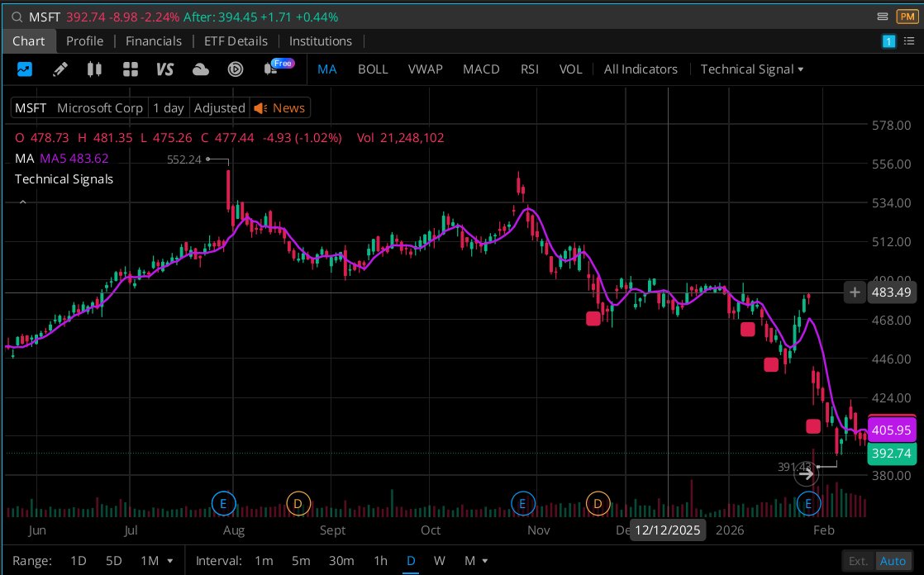Toggle Ext. extended hours button
This screenshot has width=924, height=575.
point(858,562)
